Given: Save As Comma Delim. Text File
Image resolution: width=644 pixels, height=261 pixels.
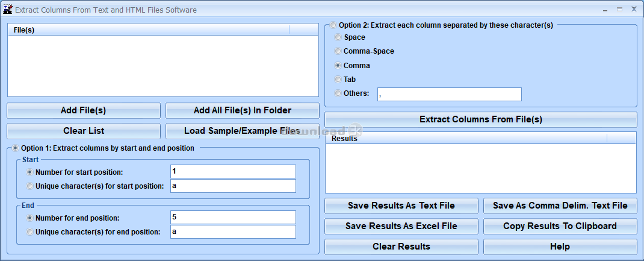Looking at the screenshot, I should (560, 206).
